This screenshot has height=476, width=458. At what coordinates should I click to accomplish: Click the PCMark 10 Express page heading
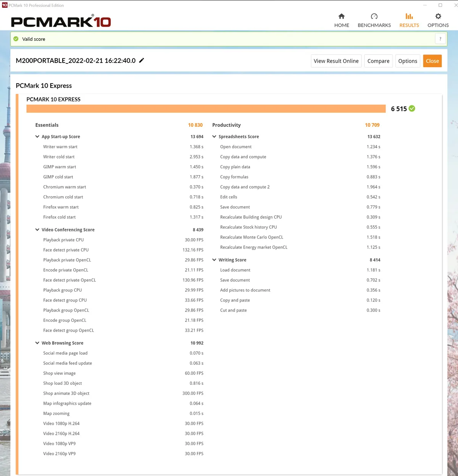pos(44,86)
